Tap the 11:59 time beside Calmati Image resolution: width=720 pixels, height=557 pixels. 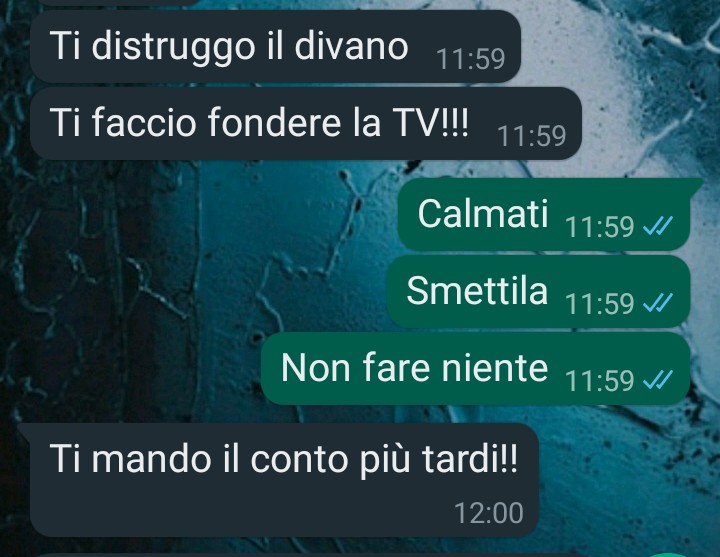coord(600,226)
